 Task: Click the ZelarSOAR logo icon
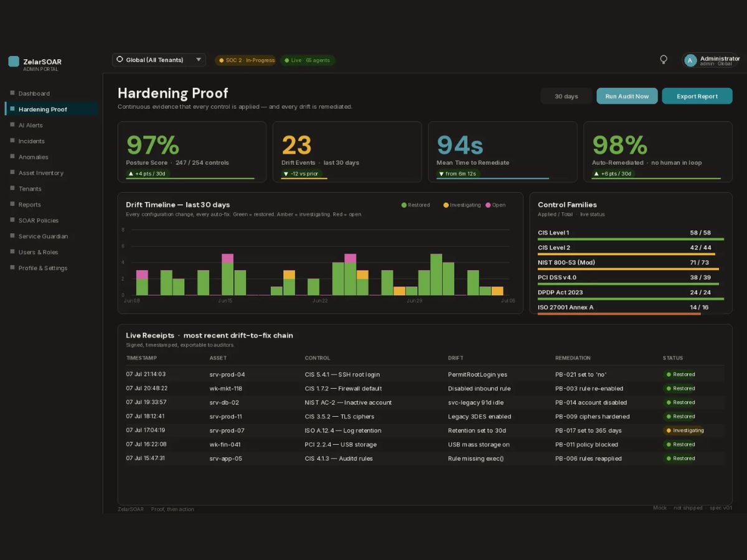14,62
